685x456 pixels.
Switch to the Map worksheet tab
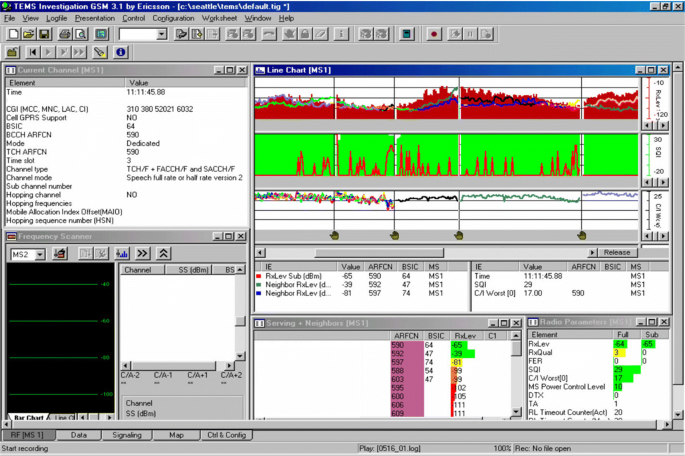(176, 435)
